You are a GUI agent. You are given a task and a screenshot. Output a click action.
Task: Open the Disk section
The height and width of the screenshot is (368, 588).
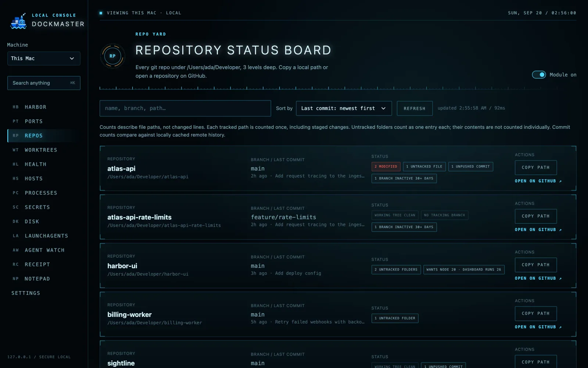point(44,222)
